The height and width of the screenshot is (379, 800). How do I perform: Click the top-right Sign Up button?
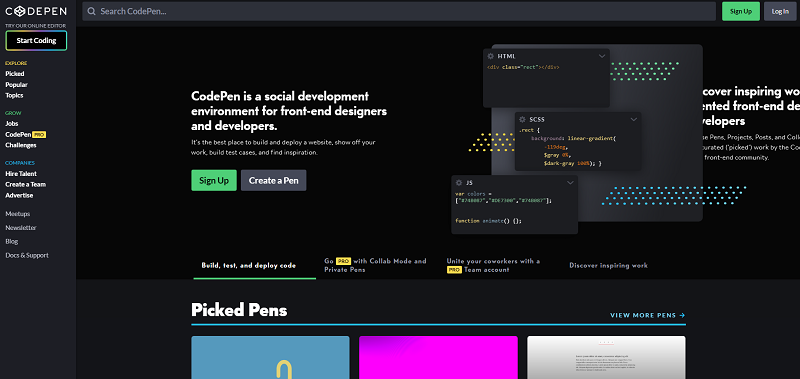click(x=741, y=11)
